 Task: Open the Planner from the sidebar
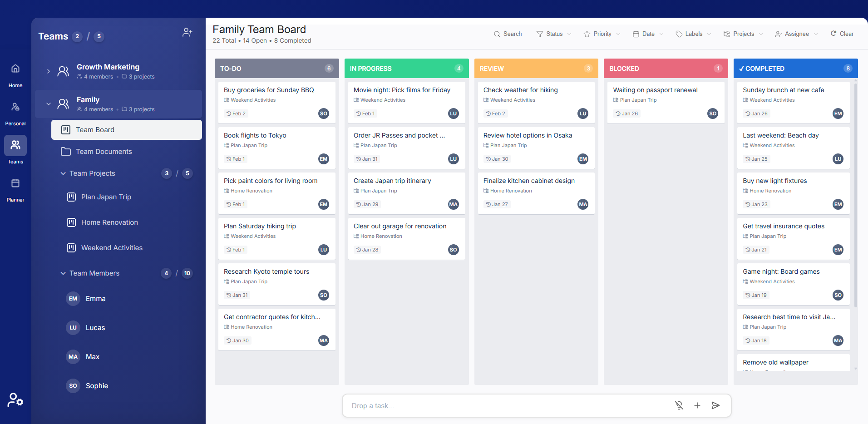pyautogui.click(x=15, y=187)
